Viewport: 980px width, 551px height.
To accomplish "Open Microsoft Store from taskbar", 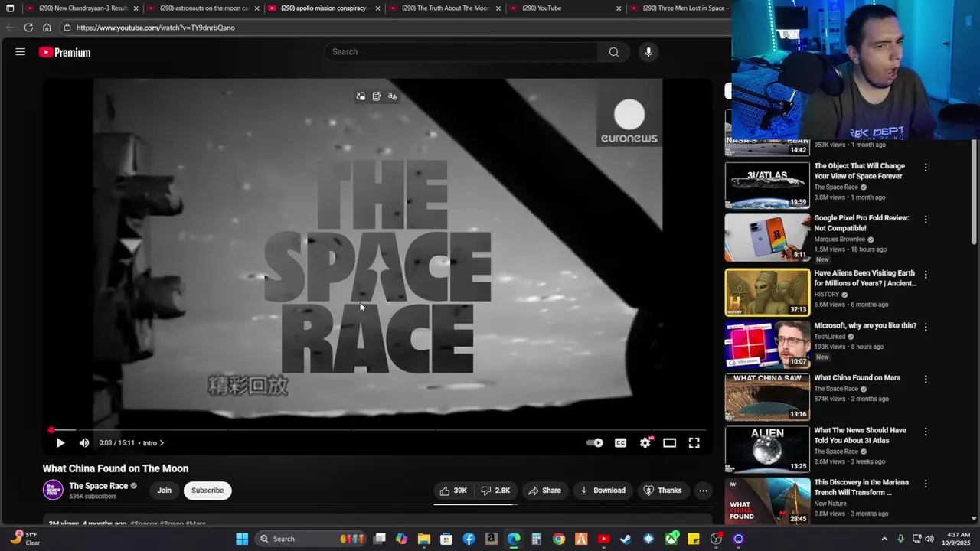I will pyautogui.click(x=446, y=539).
